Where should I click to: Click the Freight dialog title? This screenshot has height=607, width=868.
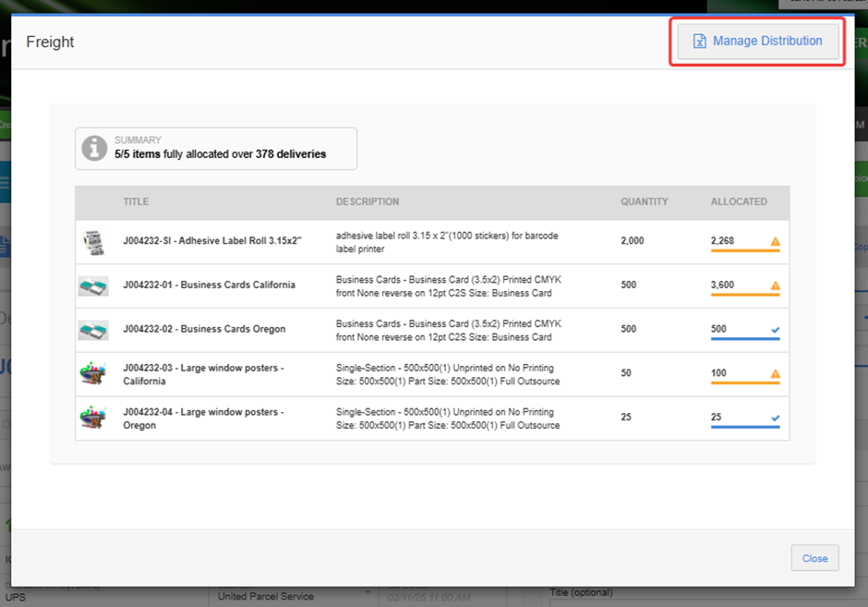coord(50,42)
